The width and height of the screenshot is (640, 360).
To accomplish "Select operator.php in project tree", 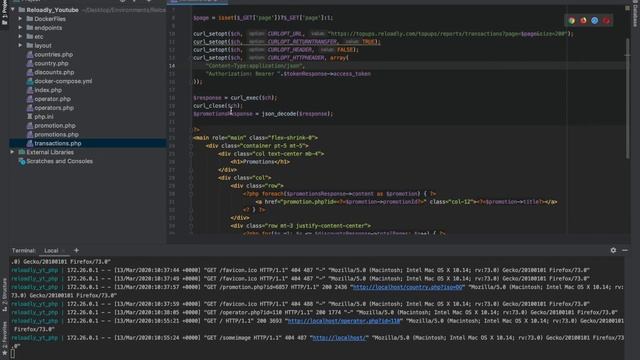I will [52, 99].
